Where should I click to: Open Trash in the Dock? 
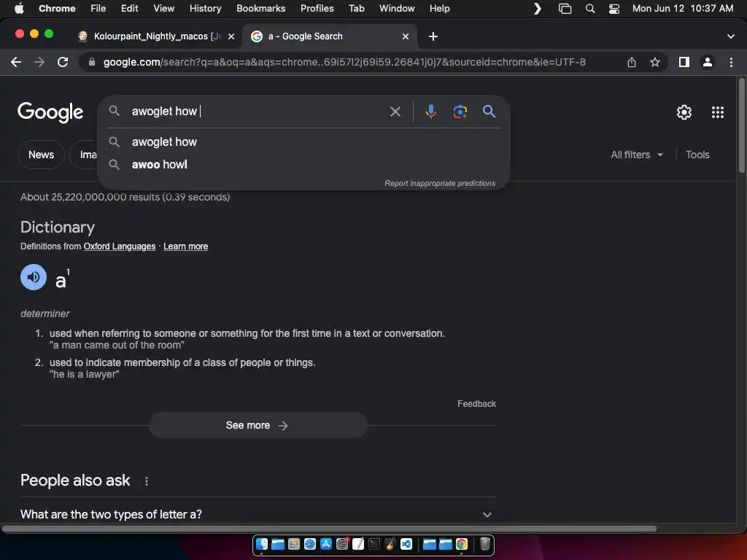(x=484, y=544)
